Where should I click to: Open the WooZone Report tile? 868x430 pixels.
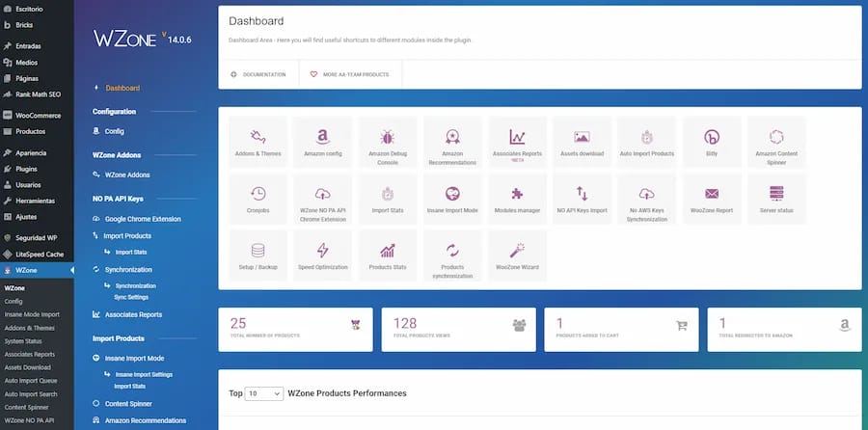pyautogui.click(x=712, y=199)
